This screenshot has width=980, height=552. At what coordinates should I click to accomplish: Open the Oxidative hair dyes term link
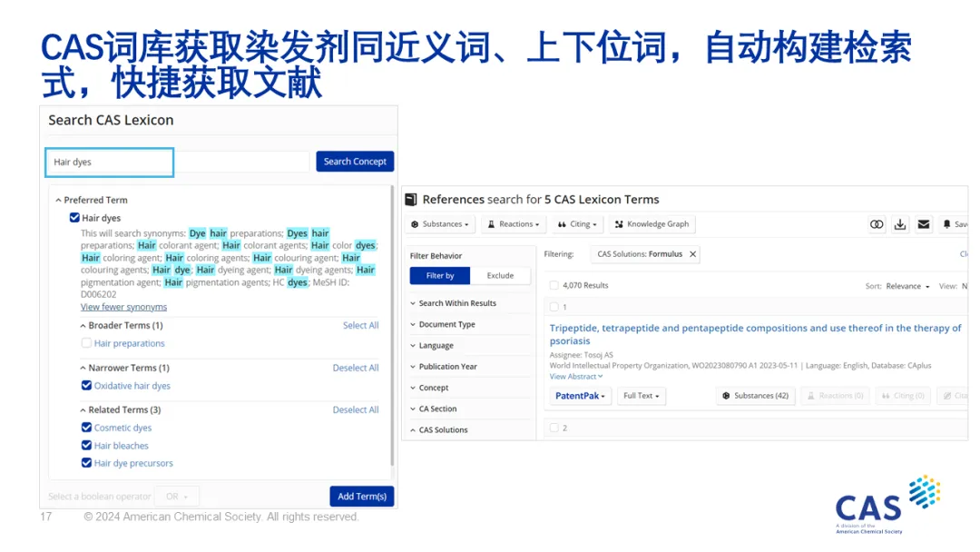(132, 386)
